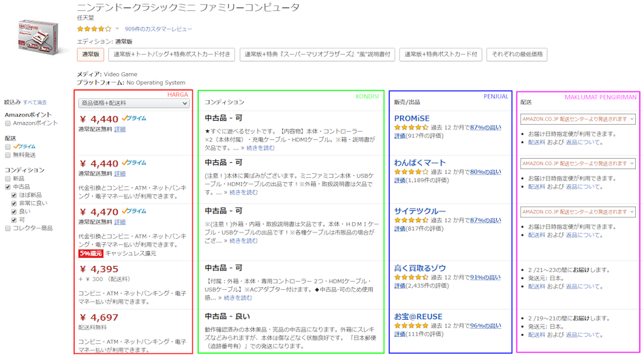Viewport: 644px width, 356px height.
Task: Enable the 新品 condition checkbox
Action: coord(7,179)
